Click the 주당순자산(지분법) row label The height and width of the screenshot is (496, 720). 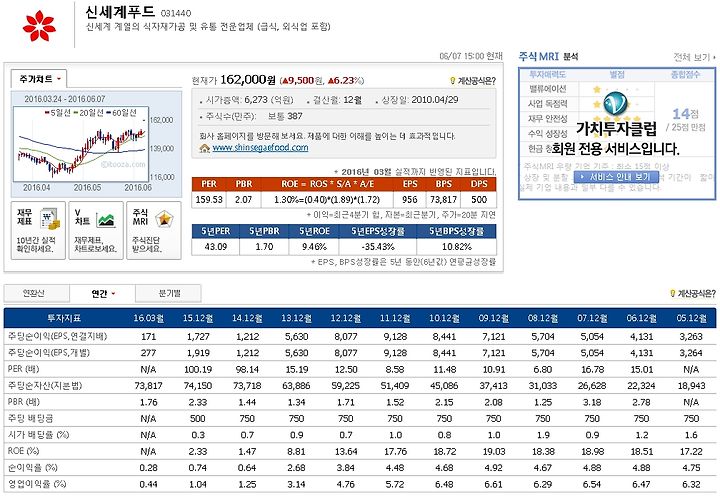click(45, 385)
